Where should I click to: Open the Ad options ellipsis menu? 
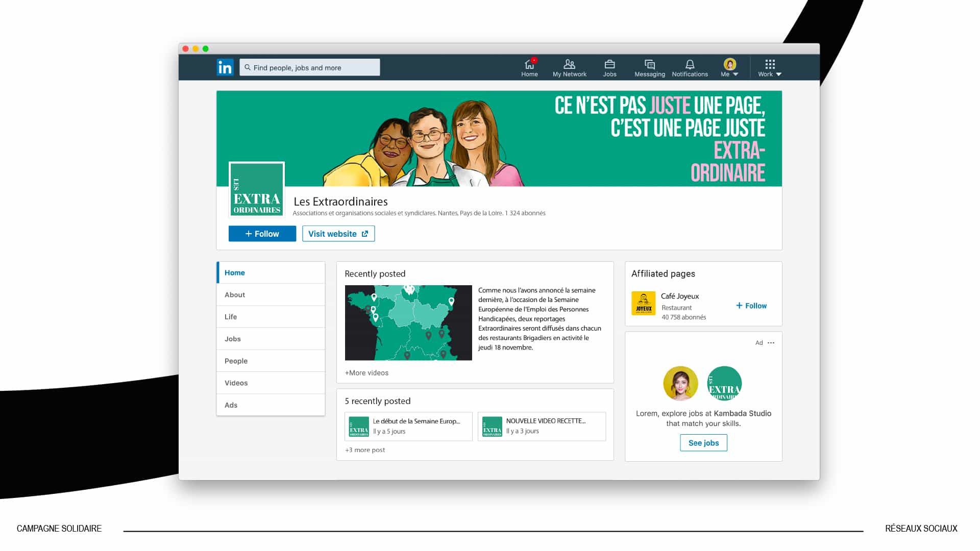[771, 343]
